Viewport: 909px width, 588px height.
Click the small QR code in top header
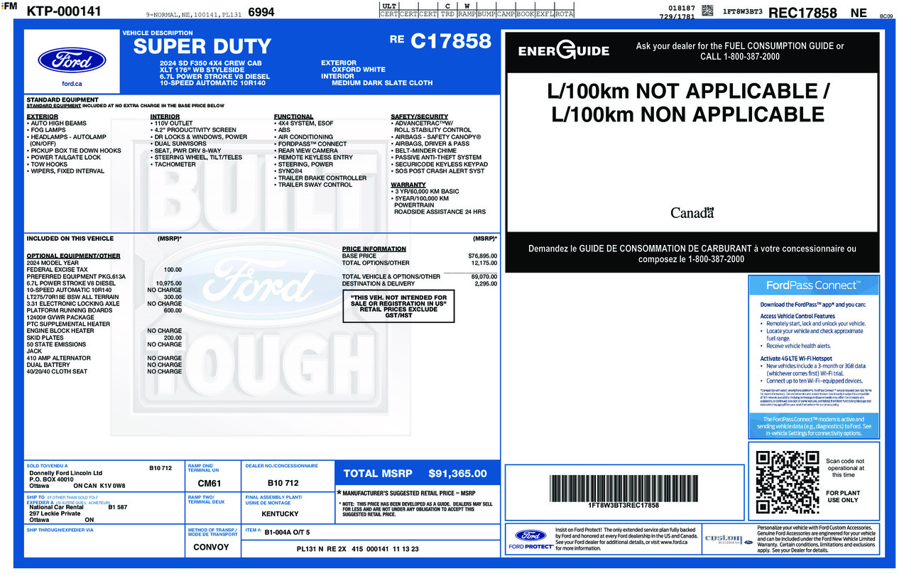(x=707, y=11)
